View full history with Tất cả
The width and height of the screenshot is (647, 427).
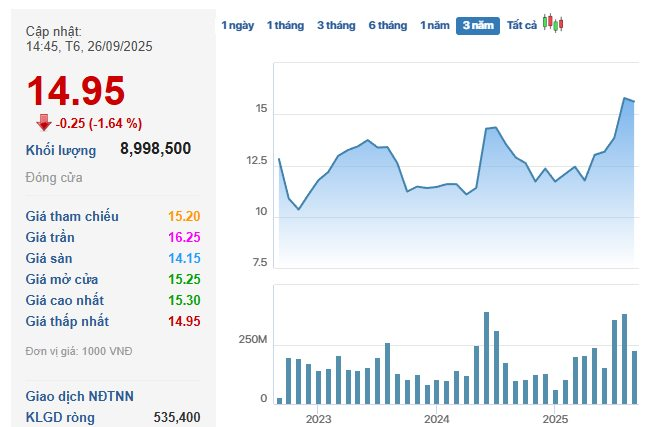pos(522,25)
